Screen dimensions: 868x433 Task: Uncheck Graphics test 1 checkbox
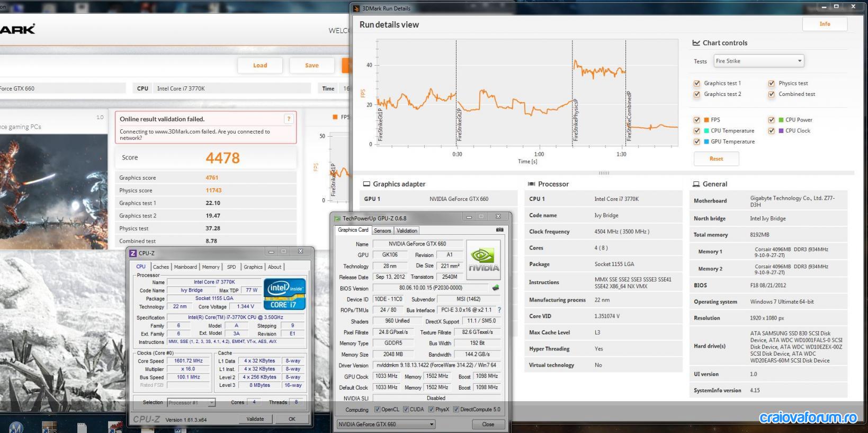click(x=697, y=83)
